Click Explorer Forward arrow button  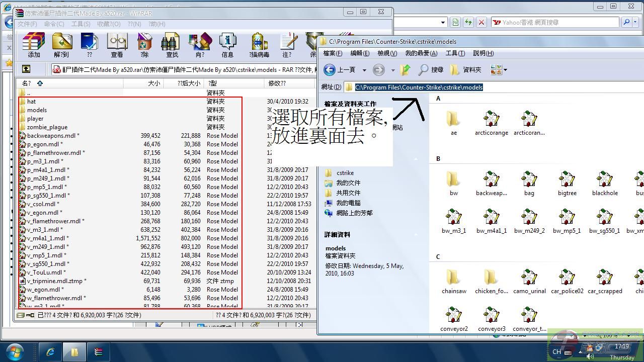pos(379,70)
